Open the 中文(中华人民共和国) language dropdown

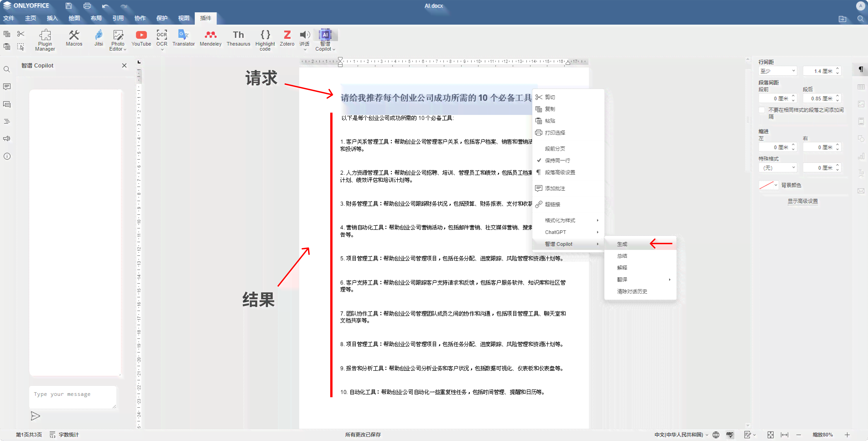pyautogui.click(x=681, y=435)
